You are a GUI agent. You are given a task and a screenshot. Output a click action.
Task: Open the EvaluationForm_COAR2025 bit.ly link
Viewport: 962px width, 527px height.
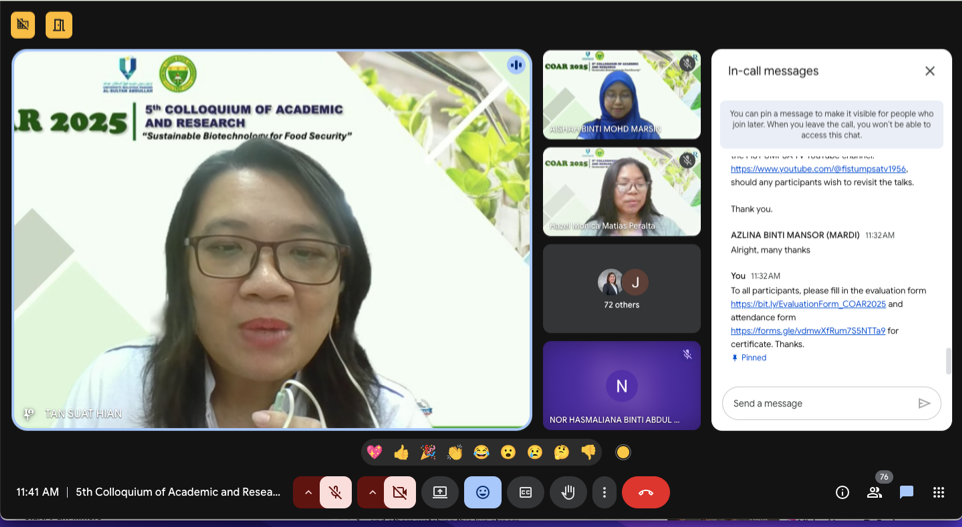point(808,304)
